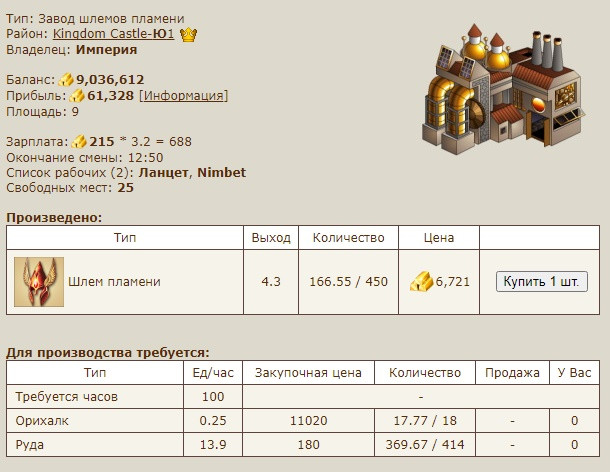Click the gold icon beside Зарплата
The image size is (610, 472).
pyautogui.click(x=79, y=142)
